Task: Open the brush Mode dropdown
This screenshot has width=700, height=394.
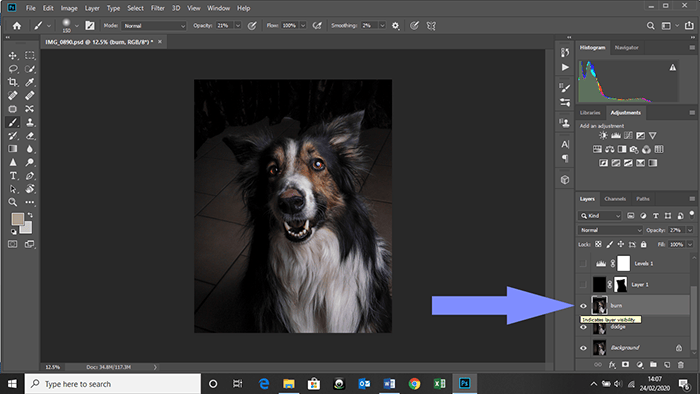Action: 154,26
